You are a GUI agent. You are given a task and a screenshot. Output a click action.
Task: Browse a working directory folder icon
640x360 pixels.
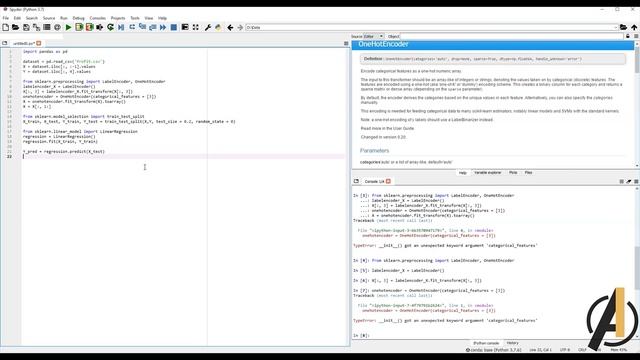click(x=623, y=27)
